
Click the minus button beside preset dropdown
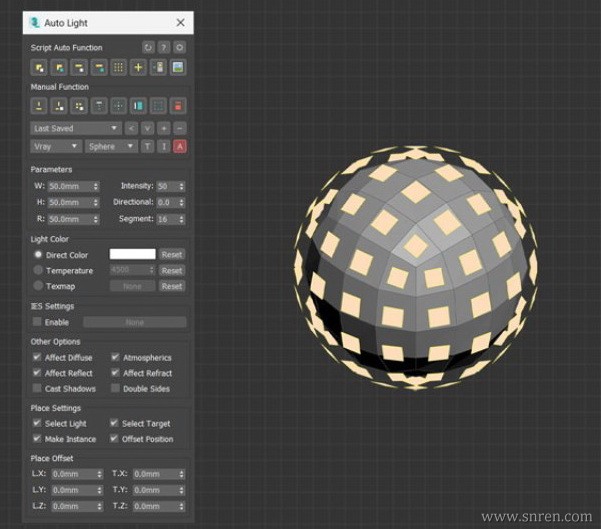pos(180,128)
